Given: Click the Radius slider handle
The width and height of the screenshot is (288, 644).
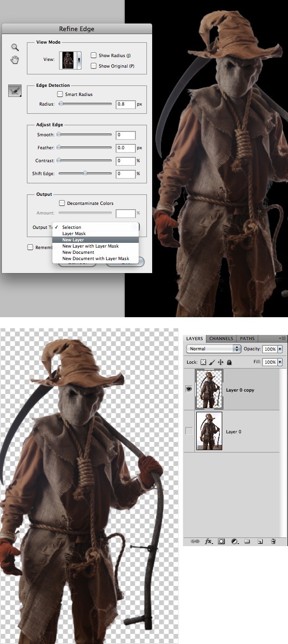Looking at the screenshot, I should [x=60, y=104].
